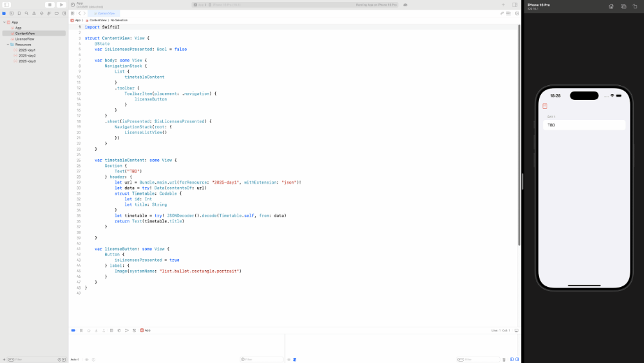Viewport: 644px width, 363px height.
Task: Open the 2025-day1 resource file
Action: (26, 50)
